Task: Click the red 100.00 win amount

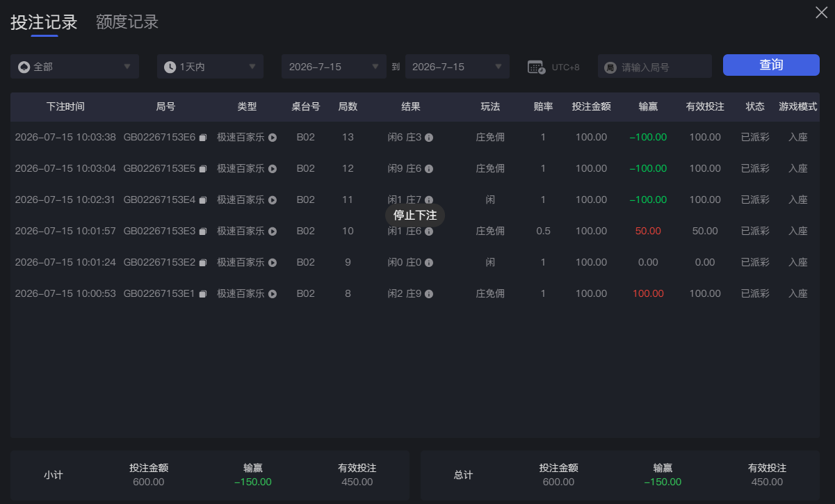Action: [648, 294]
